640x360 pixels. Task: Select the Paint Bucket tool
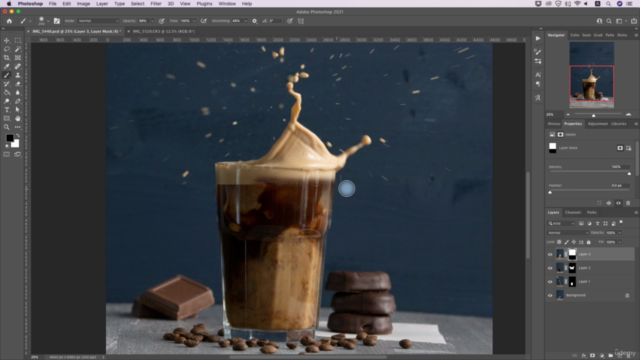(x=7, y=92)
